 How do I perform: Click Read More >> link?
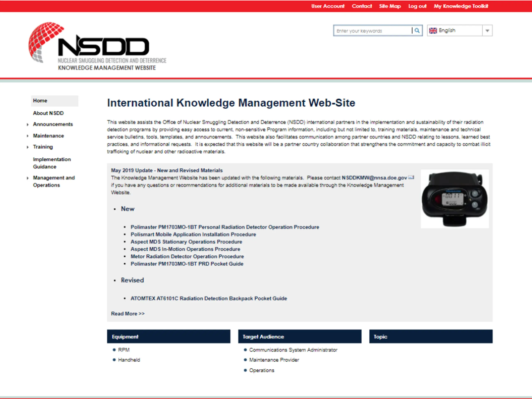tap(128, 314)
